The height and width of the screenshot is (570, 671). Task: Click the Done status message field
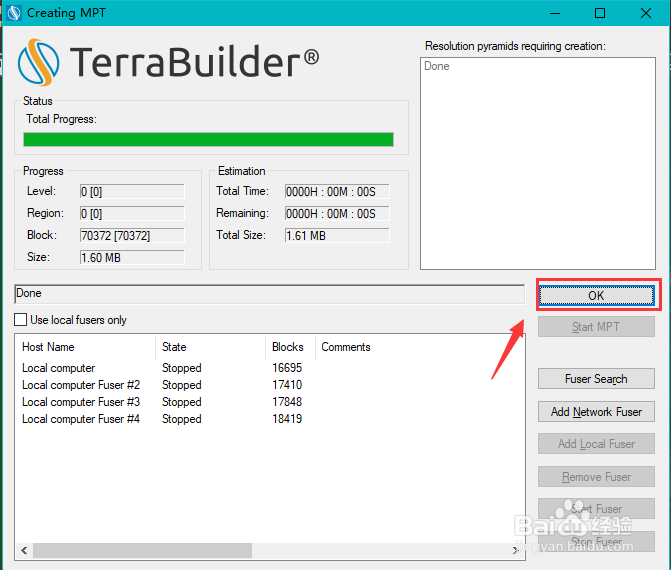coord(270,294)
